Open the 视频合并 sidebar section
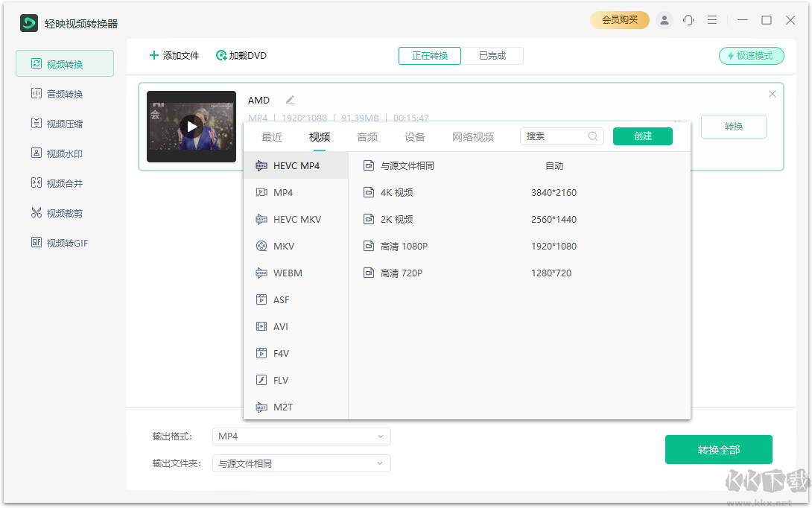 (65, 183)
